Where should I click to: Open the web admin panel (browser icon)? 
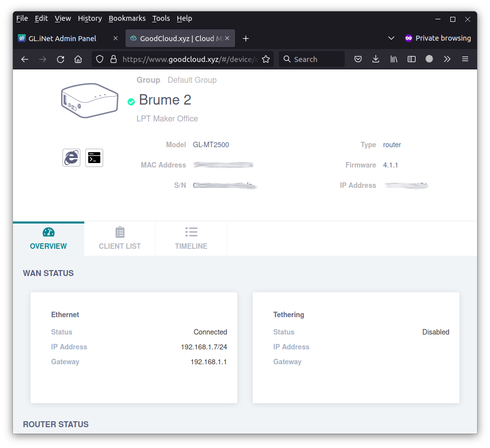[71, 158]
